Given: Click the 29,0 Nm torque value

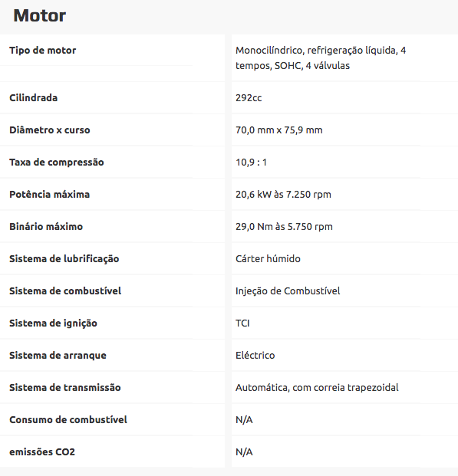Looking at the screenshot, I should [x=284, y=226].
